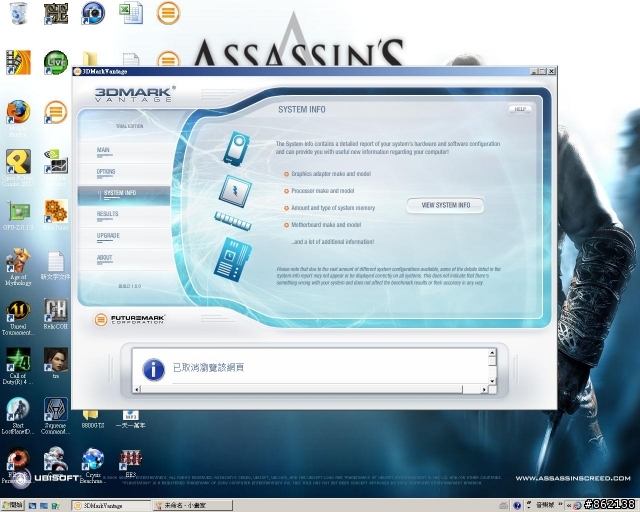Select the blue camera shortcut on desktop
640x512 pixels.
tap(93, 13)
